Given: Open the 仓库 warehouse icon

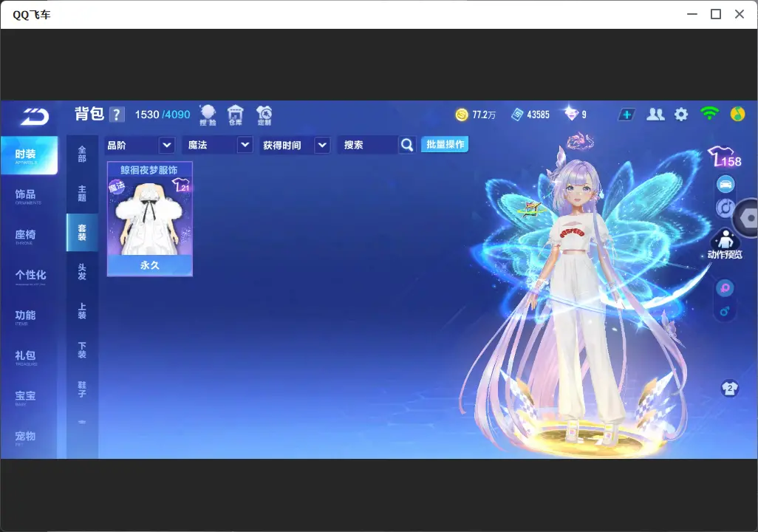Looking at the screenshot, I should pyautogui.click(x=236, y=115).
